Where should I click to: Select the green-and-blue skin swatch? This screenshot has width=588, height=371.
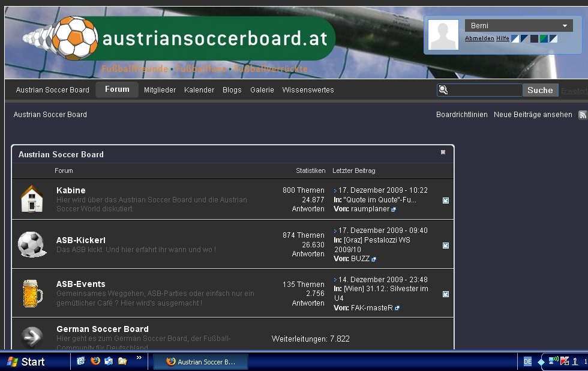point(544,38)
